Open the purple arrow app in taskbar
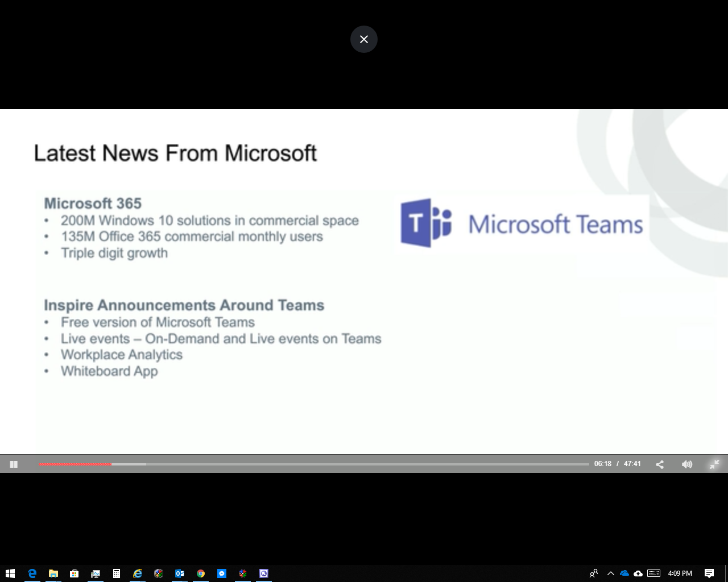The height and width of the screenshot is (582, 728). pos(264,573)
